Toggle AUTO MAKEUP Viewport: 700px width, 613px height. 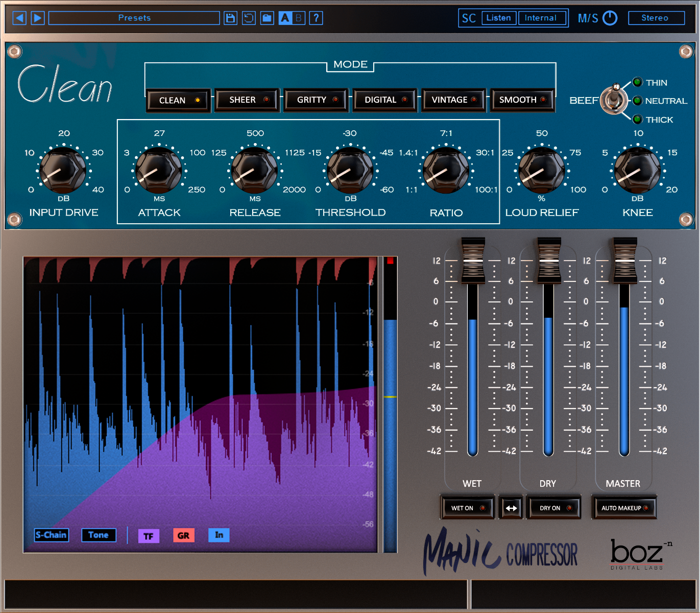(x=624, y=508)
